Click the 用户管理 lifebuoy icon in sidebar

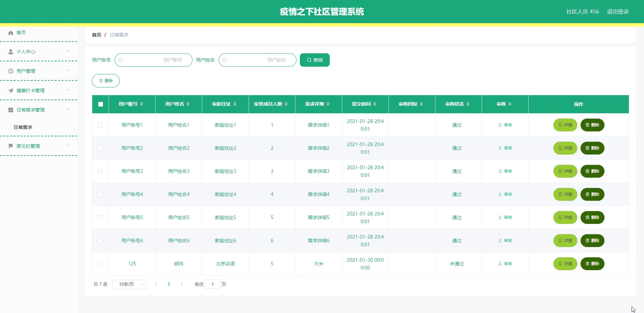(x=11, y=71)
